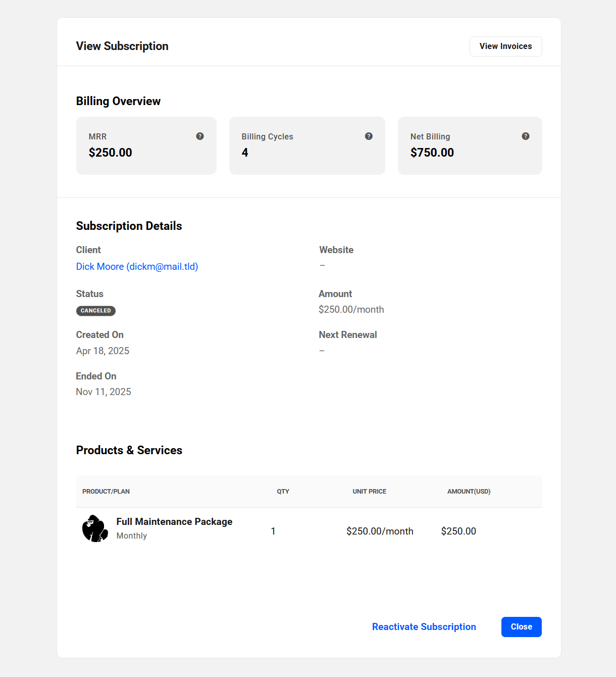Screen dimensions: 616x677
Task: Click the Billing Overview heading
Action: (118, 102)
